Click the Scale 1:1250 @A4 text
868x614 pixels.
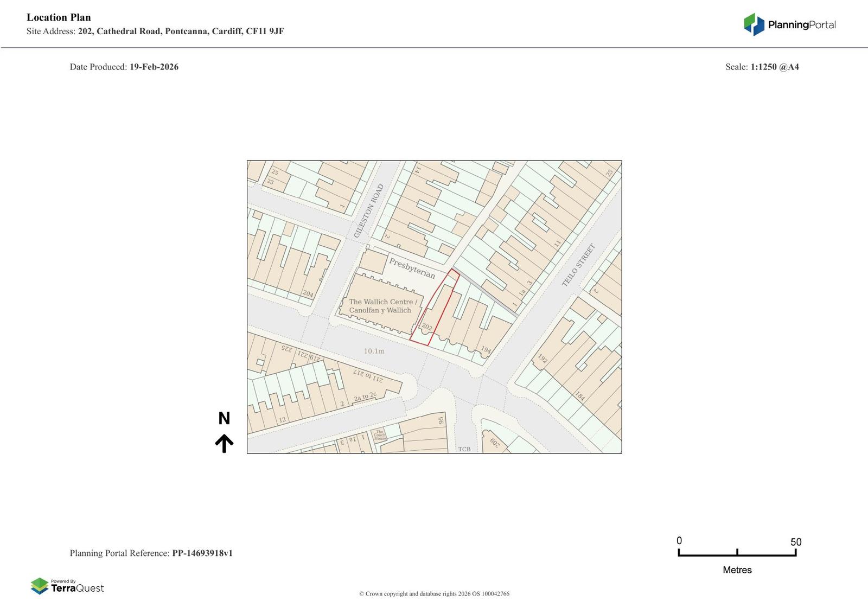tap(774, 67)
